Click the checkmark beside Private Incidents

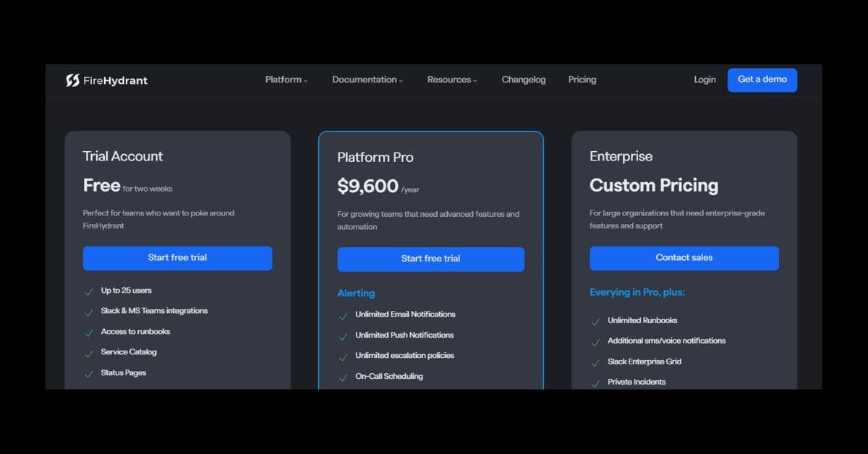pos(595,383)
